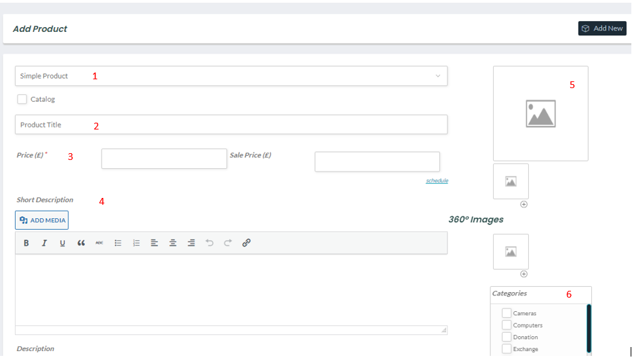Enable the Catalog checkbox

22,99
